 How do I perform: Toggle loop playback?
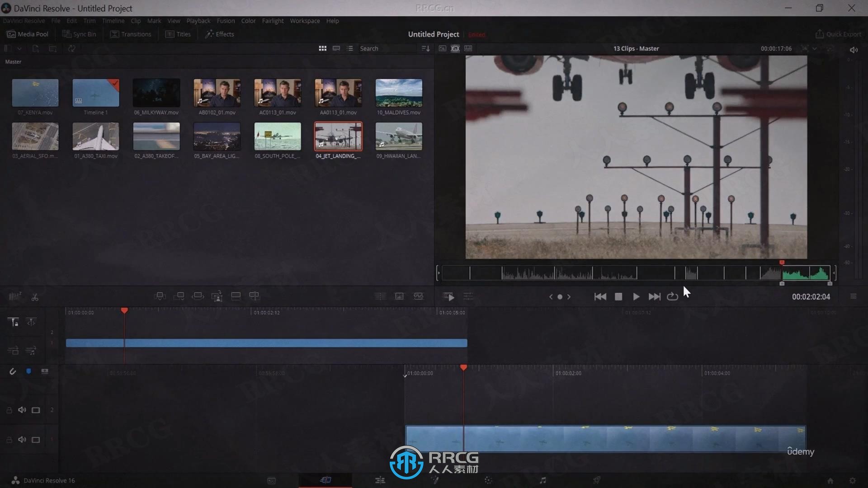pyautogui.click(x=672, y=296)
